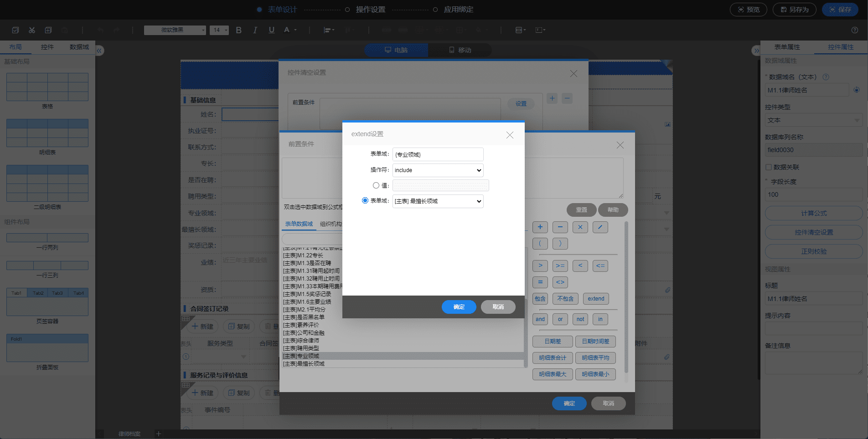868x439 pixels.
Task: Click the add row plus icon in 控件清空设置
Action: pos(552,98)
